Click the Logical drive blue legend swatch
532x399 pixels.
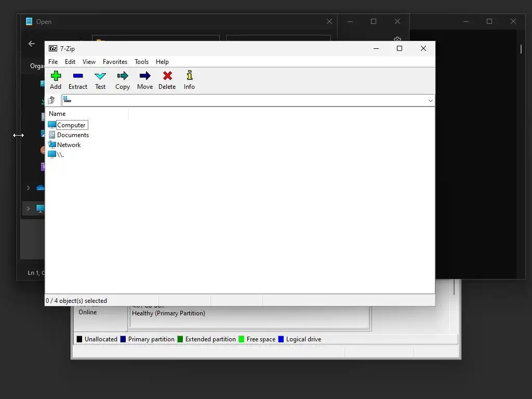coord(281,339)
